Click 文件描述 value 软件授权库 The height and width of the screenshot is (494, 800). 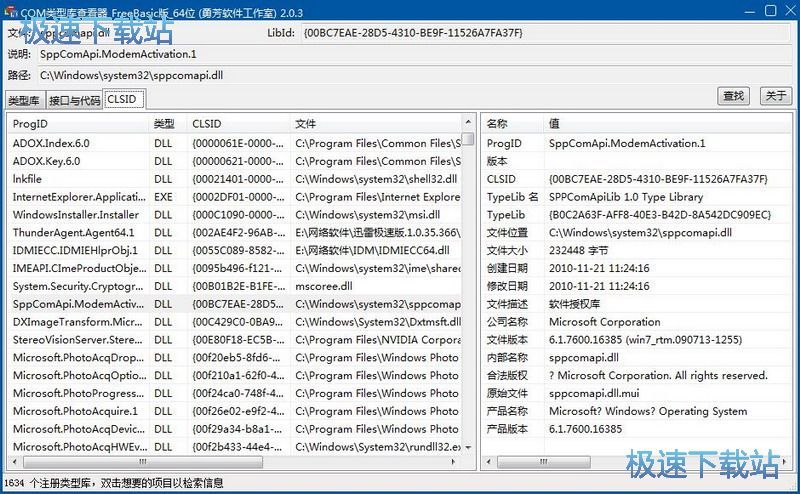click(574, 304)
